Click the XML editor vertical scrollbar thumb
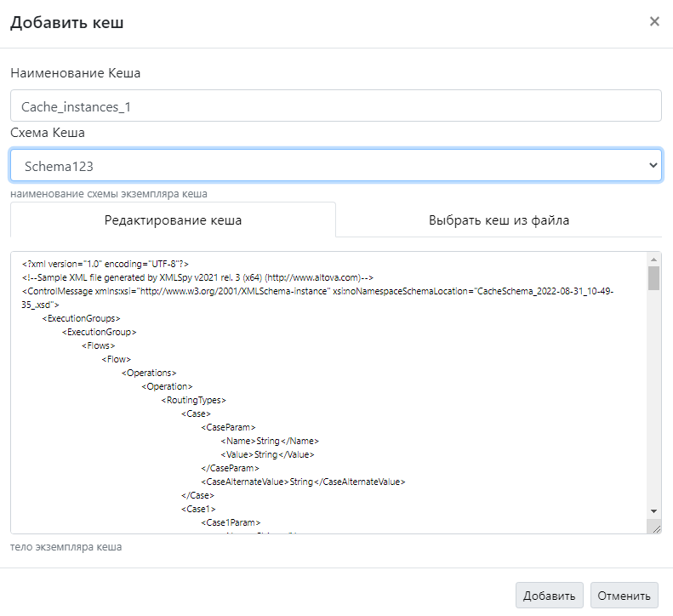This screenshot has height=616, width=673. click(x=653, y=278)
